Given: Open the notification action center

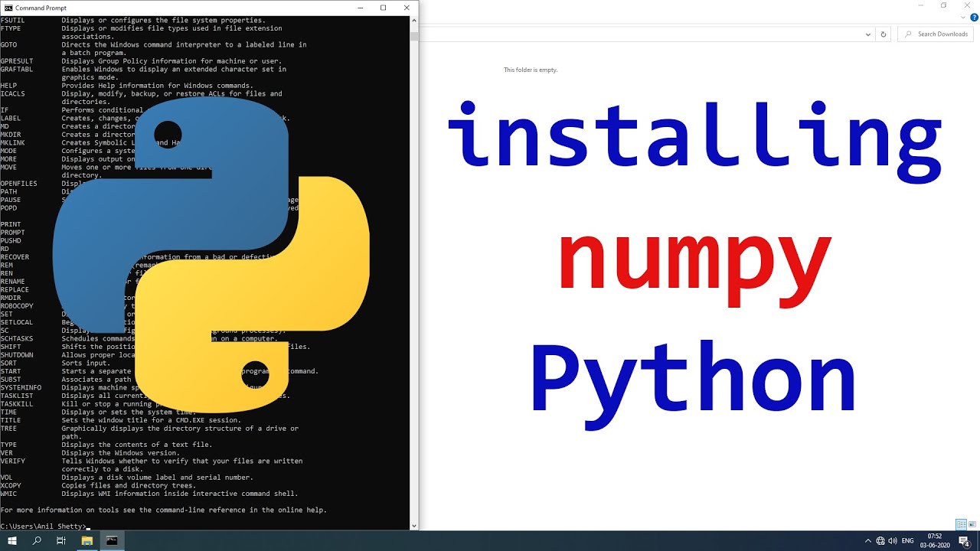Looking at the screenshot, I should tap(965, 541).
